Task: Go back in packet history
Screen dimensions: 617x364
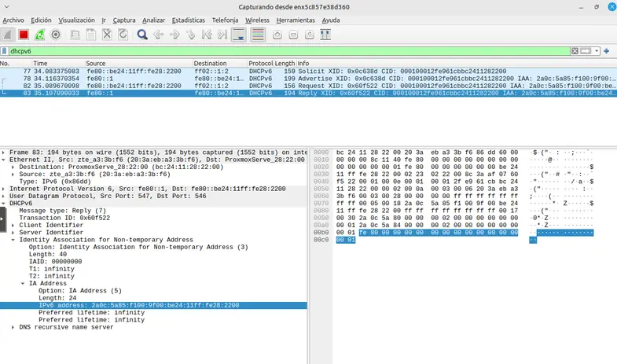Action: click(158, 35)
